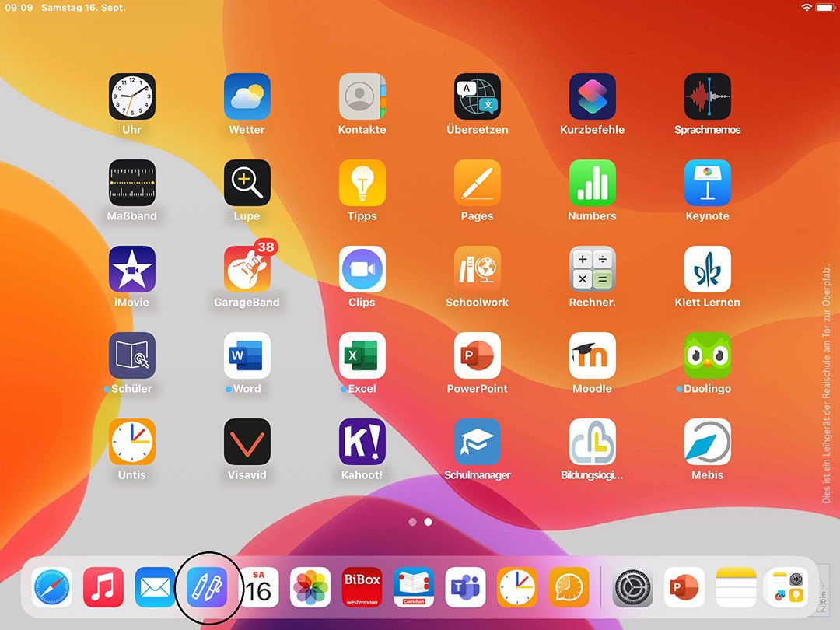Image resolution: width=840 pixels, height=630 pixels.
Task: Open the Calendar showing SA 16
Action: (259, 587)
